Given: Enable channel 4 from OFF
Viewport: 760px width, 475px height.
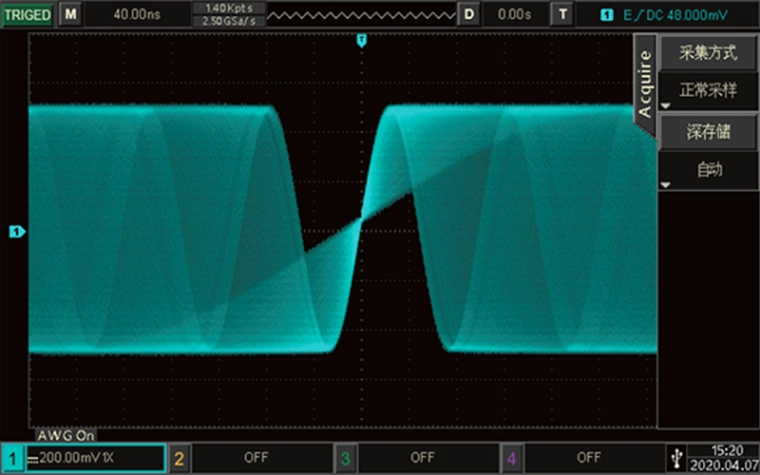Looking at the screenshot, I should 588,458.
